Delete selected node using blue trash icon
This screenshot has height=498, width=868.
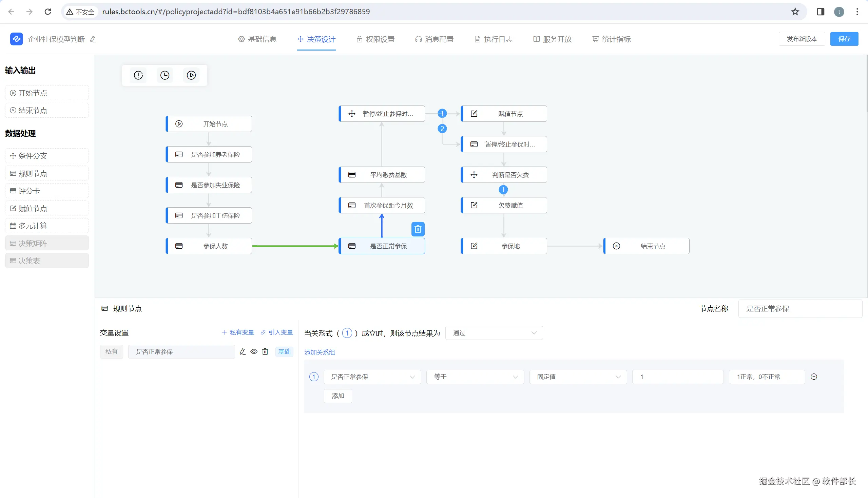pyautogui.click(x=418, y=229)
